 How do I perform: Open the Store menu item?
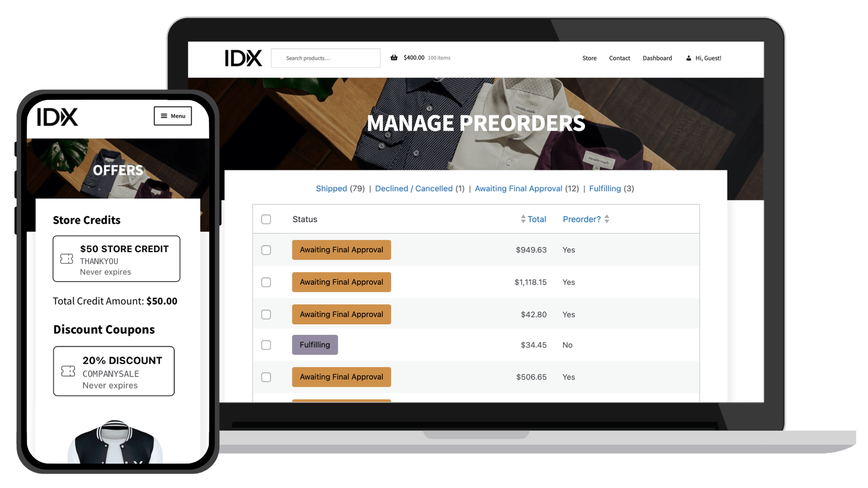tap(590, 58)
